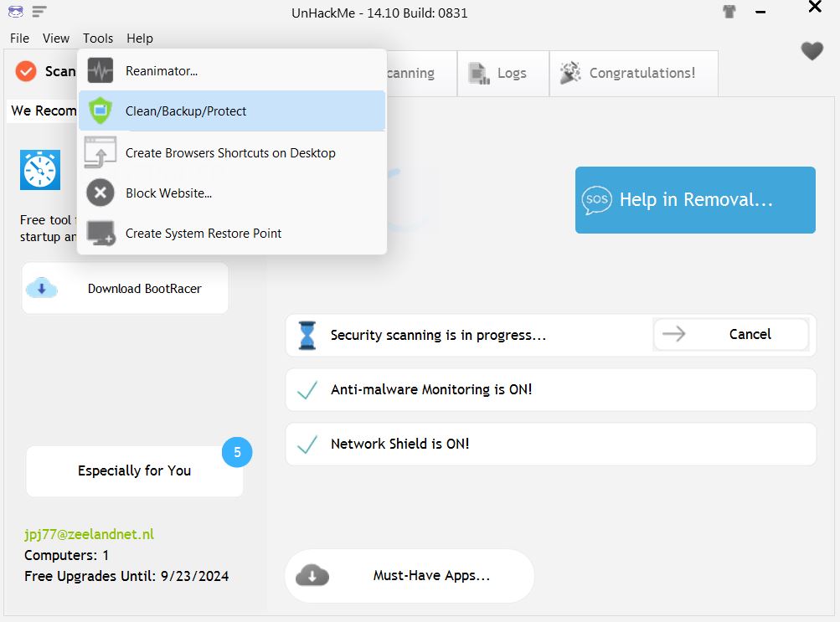Click the arrow icon beside Cancel

coord(673,334)
